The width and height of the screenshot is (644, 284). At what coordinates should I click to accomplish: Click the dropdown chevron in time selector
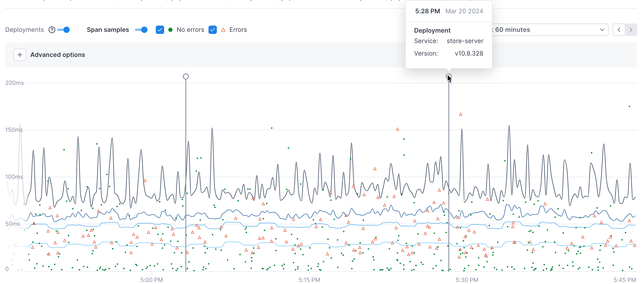pos(602,30)
